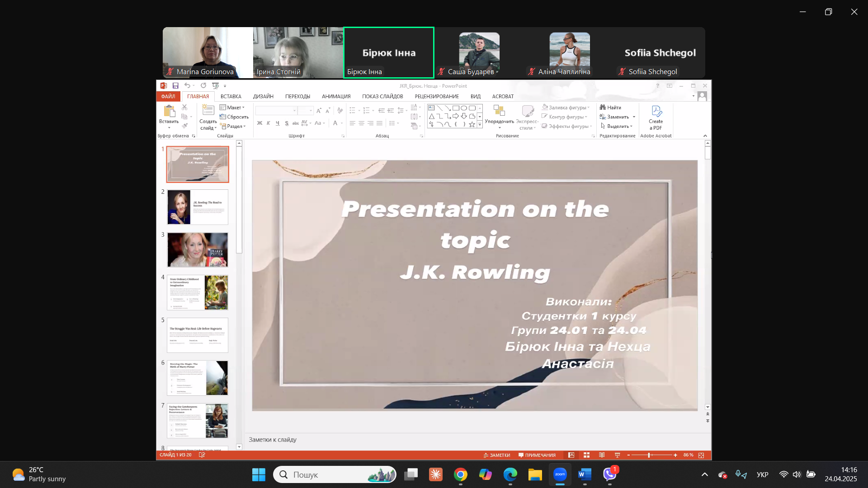Viewport: 868px width, 488px height.
Task: Open the ДИЗАЙН ribbon tab
Action: [263, 97]
